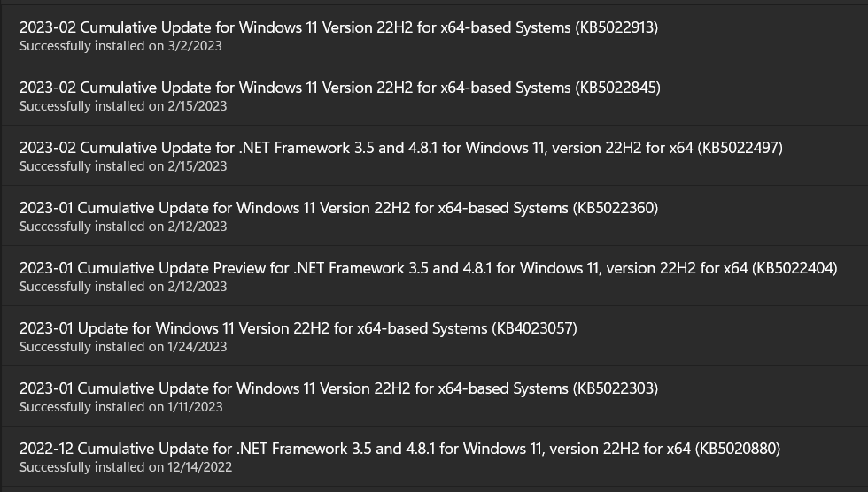Click install date below the KB5022360 update

click(x=123, y=227)
